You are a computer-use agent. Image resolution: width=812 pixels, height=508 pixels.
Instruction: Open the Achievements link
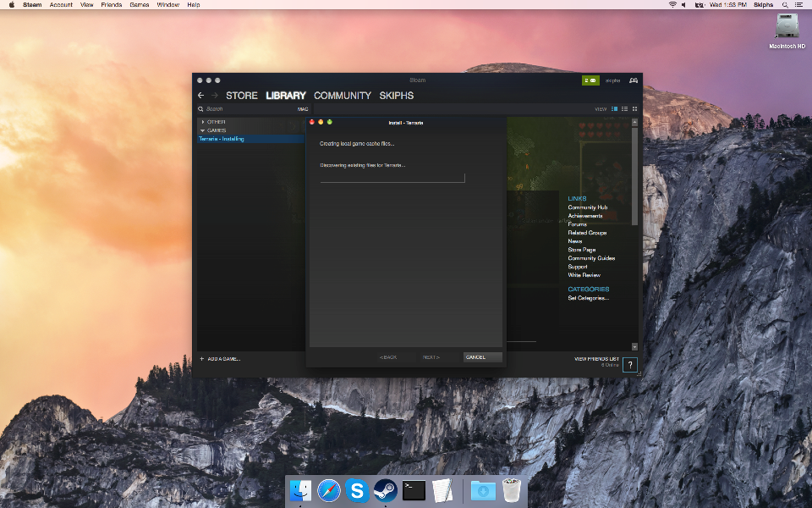(x=585, y=216)
